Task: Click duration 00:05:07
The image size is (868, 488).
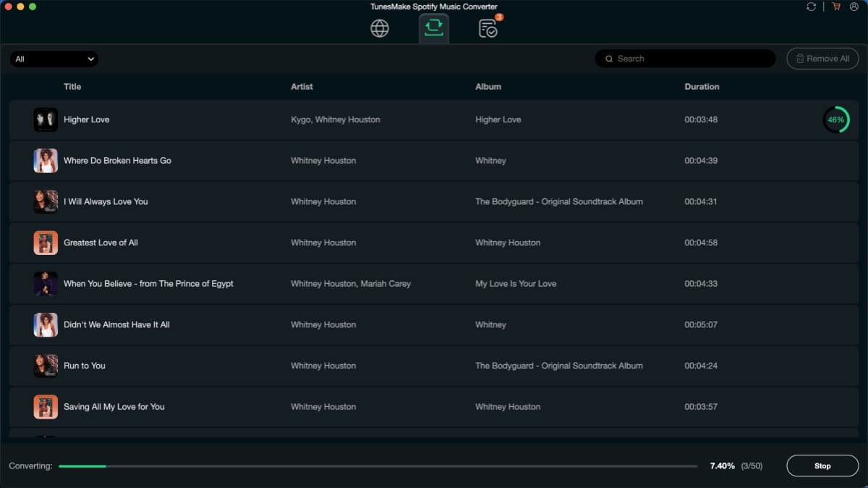Action: coord(701,324)
